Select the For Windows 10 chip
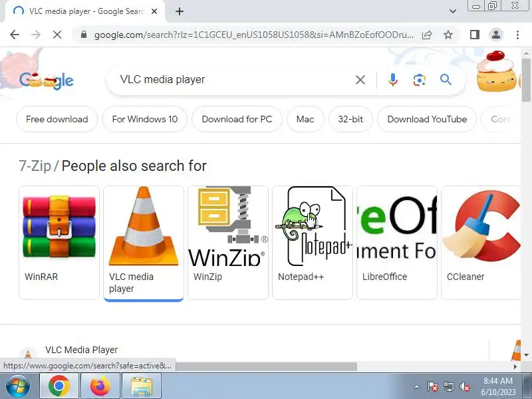 point(145,120)
